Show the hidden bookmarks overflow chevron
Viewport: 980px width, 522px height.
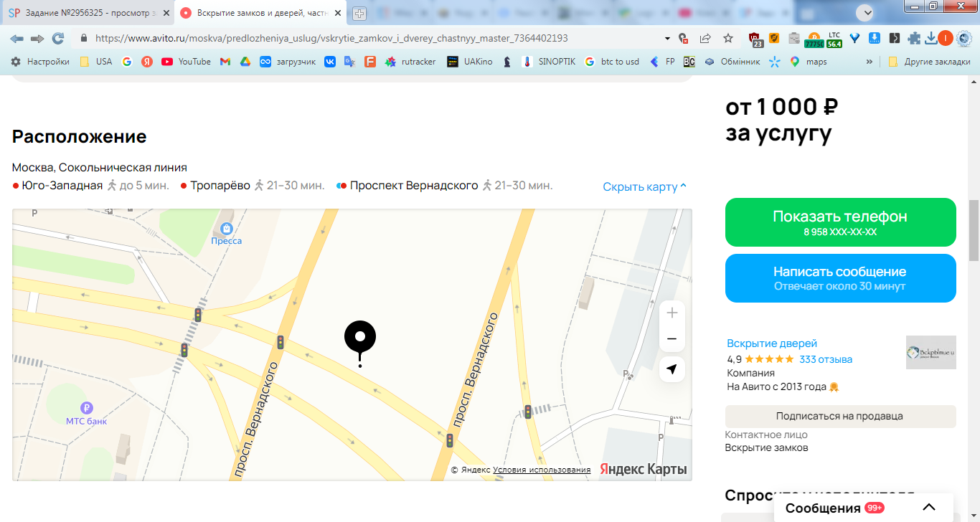point(870,62)
